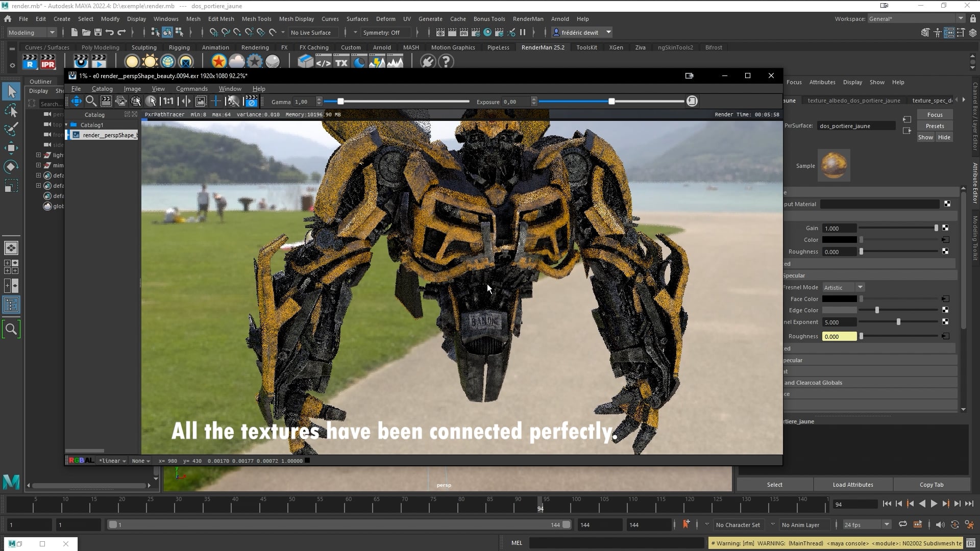980x551 pixels.
Task: Click the checker map button beside Gain
Action: pyautogui.click(x=945, y=228)
